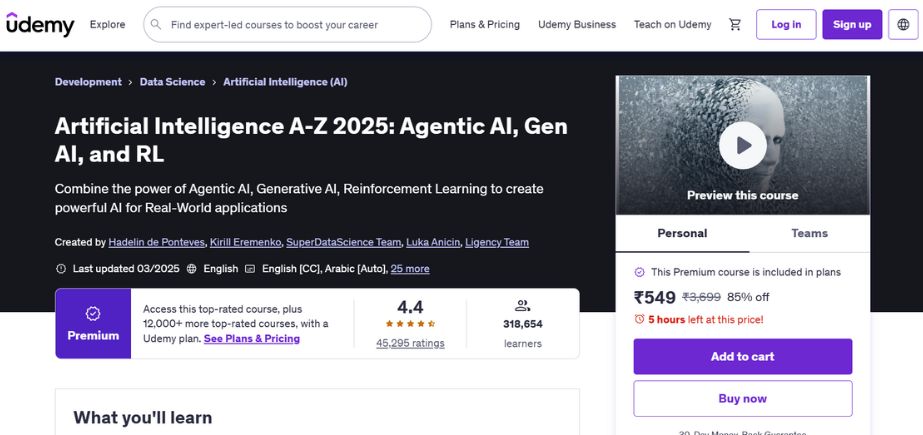Follow See Plans & Pricing link

click(252, 338)
